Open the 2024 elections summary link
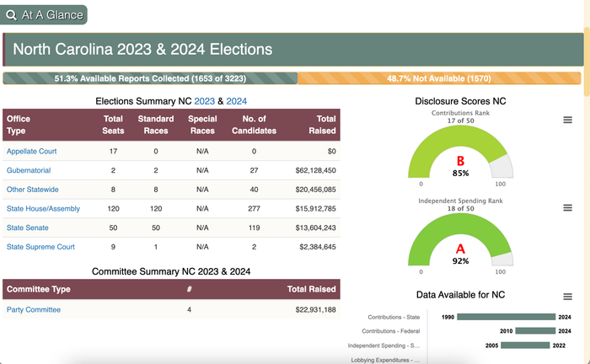The width and height of the screenshot is (590, 364). (236, 101)
